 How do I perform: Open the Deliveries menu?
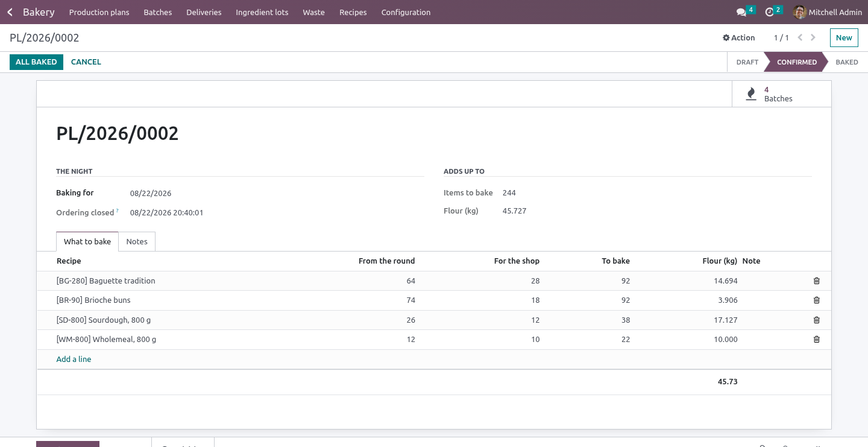pos(204,12)
